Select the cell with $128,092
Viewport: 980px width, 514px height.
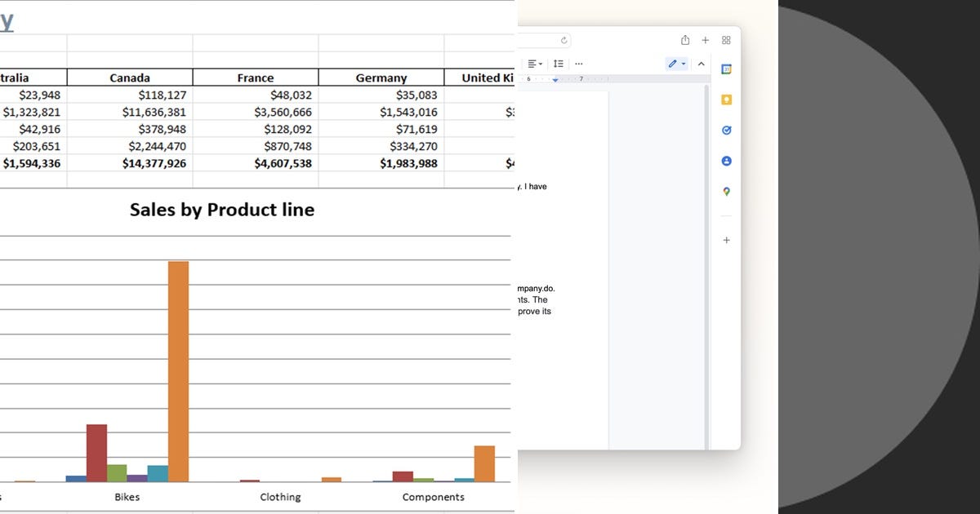point(256,129)
